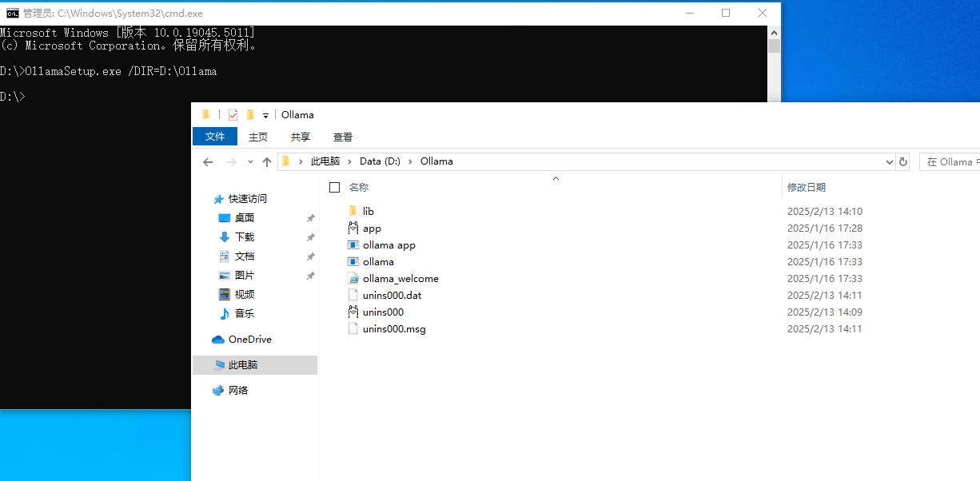Open Customize Quick Access Toolbar dropdown
Screen dimensions: 980x481
click(x=265, y=116)
